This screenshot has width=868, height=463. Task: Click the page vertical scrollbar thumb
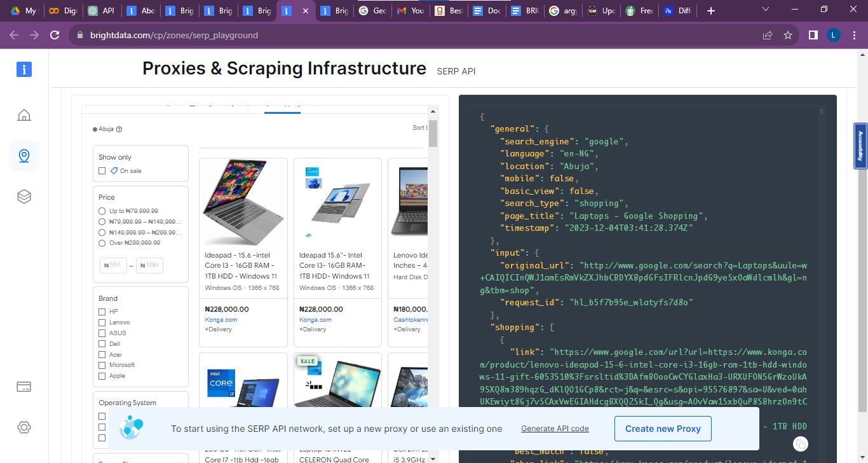pyautogui.click(x=862, y=254)
